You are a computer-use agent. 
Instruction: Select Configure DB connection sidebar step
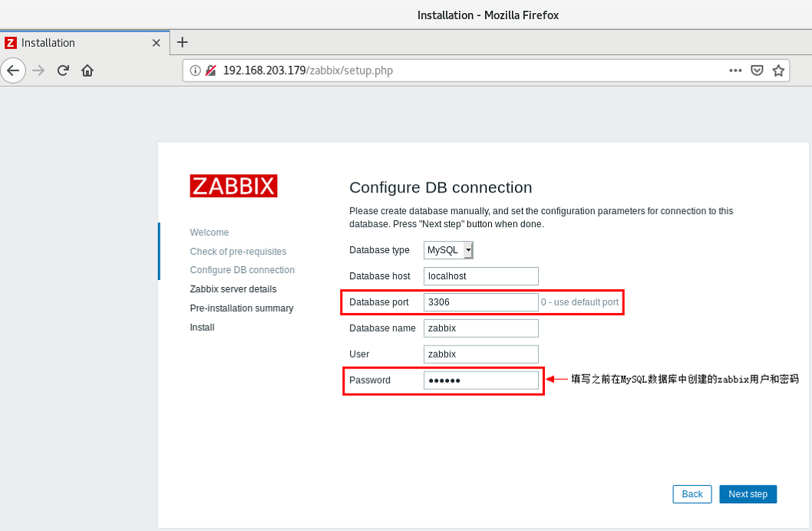(x=243, y=270)
